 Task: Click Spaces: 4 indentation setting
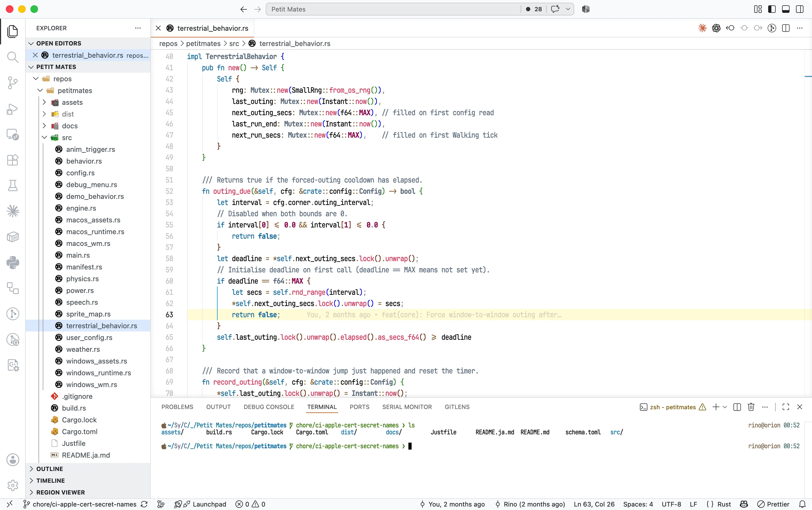pyautogui.click(x=638, y=504)
